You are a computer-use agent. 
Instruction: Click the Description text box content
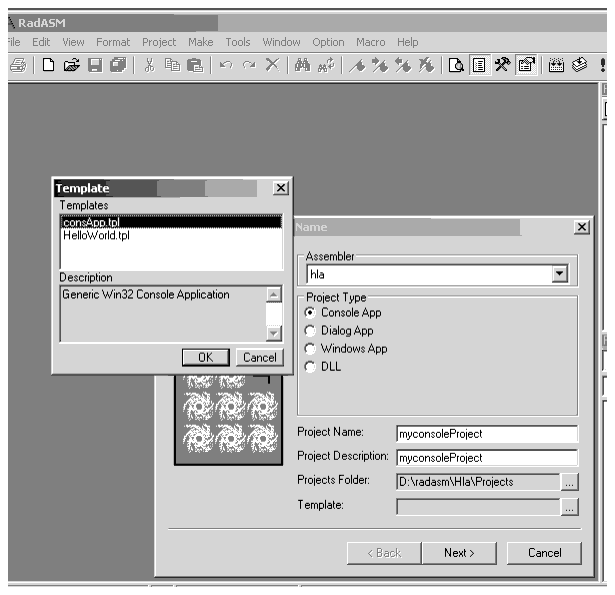(x=163, y=314)
